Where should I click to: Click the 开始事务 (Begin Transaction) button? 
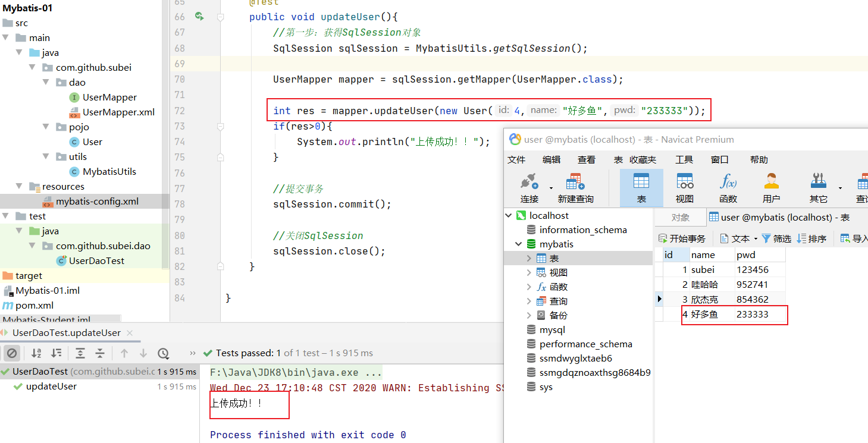(682, 238)
